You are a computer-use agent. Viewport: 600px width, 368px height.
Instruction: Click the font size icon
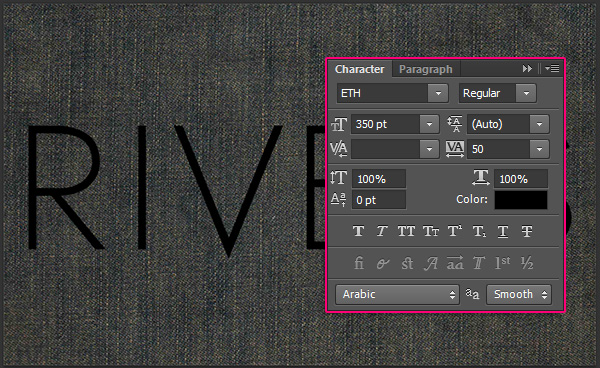click(339, 124)
